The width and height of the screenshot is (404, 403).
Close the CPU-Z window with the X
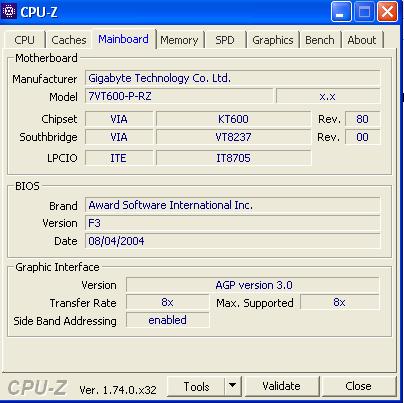tap(387, 12)
